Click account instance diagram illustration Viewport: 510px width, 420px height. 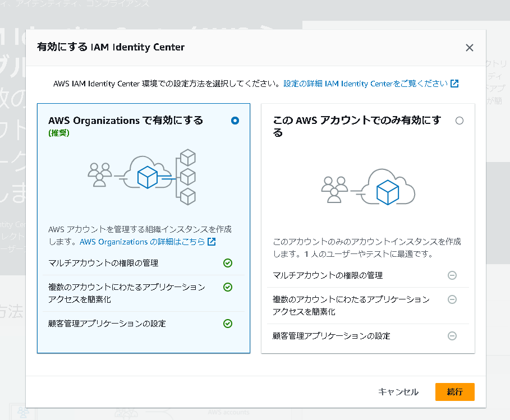pos(368,187)
